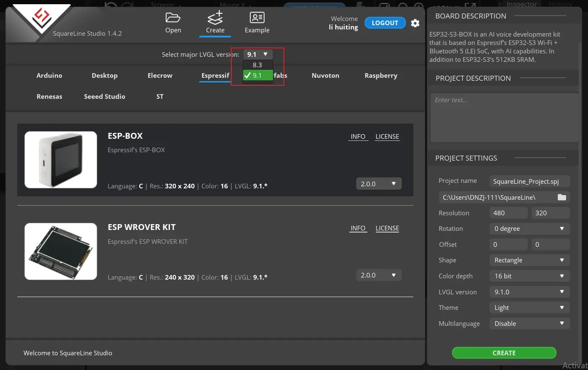This screenshot has width=588, height=370.
Task: Expand the Color depth dropdown
Action: [x=529, y=276]
